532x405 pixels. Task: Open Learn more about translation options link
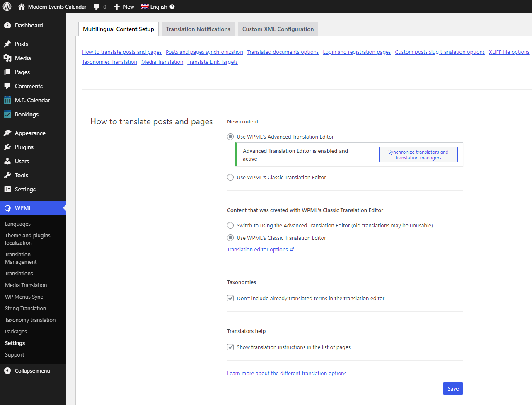(x=287, y=374)
